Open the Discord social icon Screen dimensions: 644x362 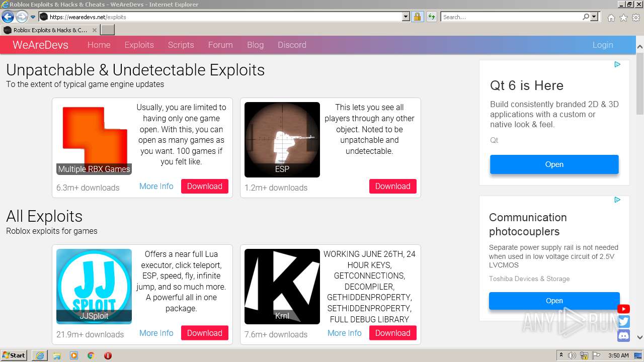click(624, 336)
